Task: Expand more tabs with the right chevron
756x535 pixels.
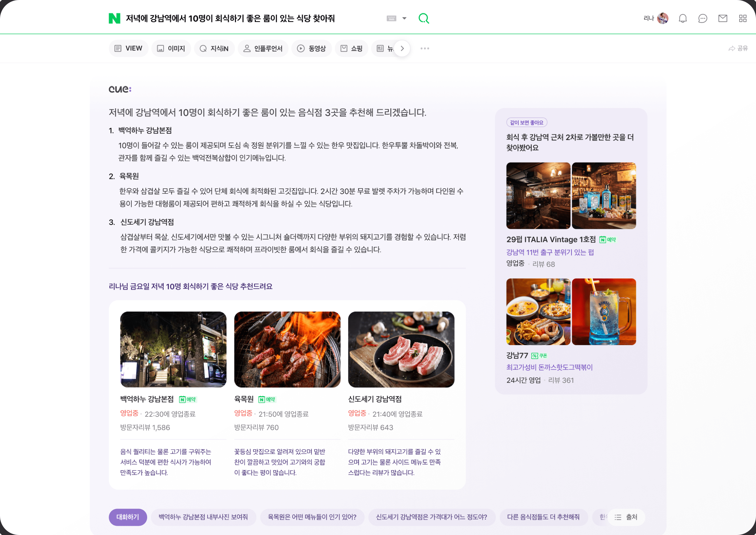Action: (402, 48)
